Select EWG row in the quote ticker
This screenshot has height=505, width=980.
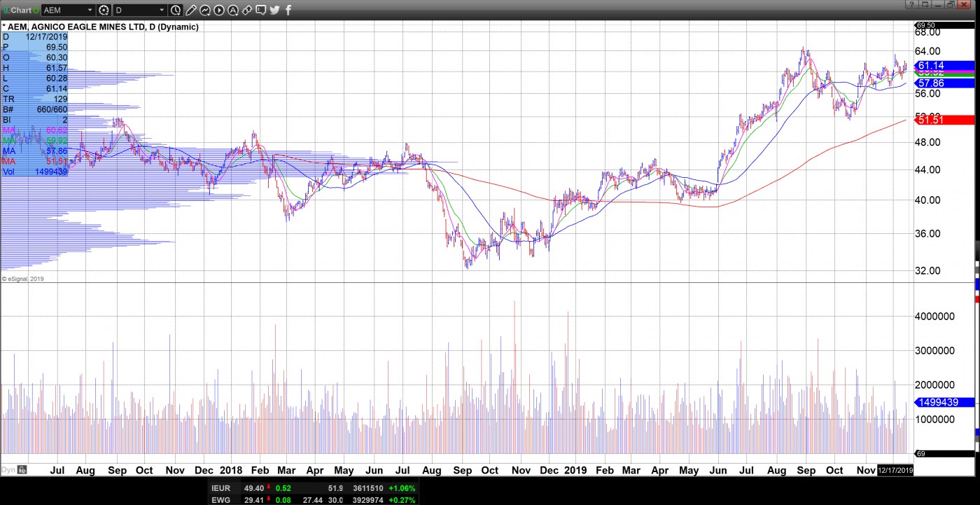tap(314, 499)
